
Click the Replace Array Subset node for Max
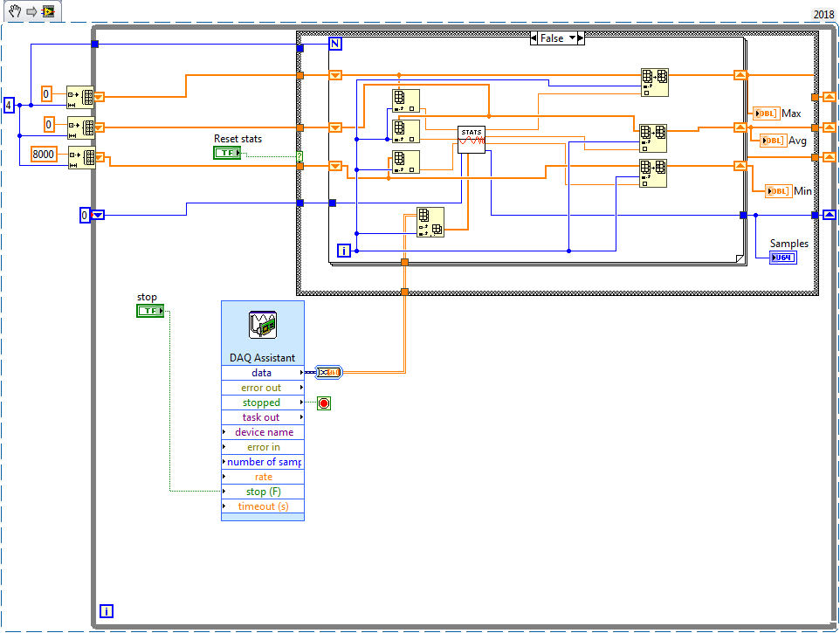pyautogui.click(x=655, y=82)
